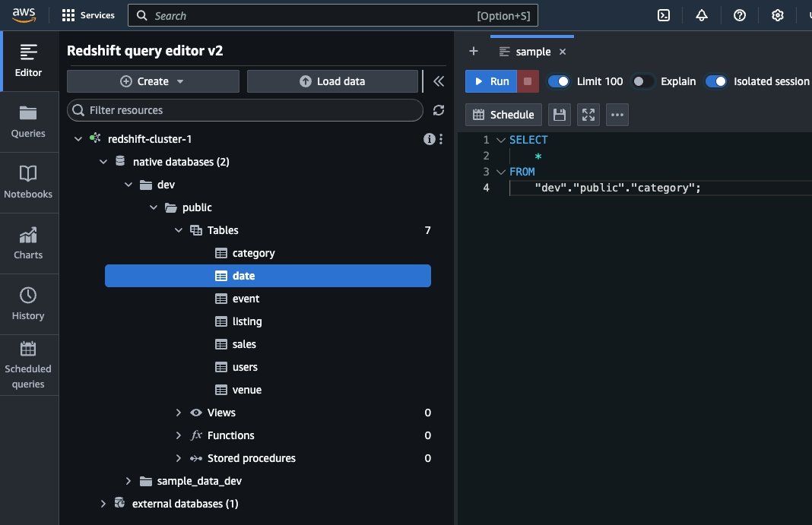Add a new editor tab with plus
This screenshot has height=525, width=812.
pyautogui.click(x=474, y=51)
